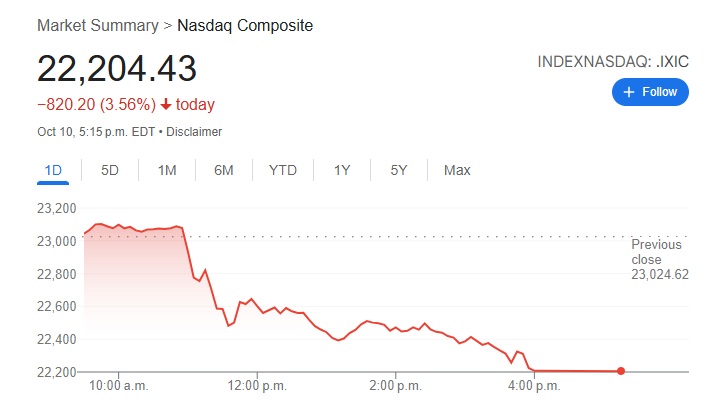The height and width of the screenshot is (412, 706).
Task: Click the chart line's sharp drop before noon
Action: [x=188, y=255]
